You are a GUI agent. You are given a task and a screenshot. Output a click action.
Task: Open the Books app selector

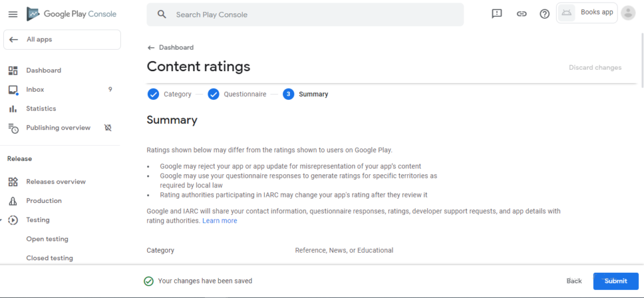[587, 13]
